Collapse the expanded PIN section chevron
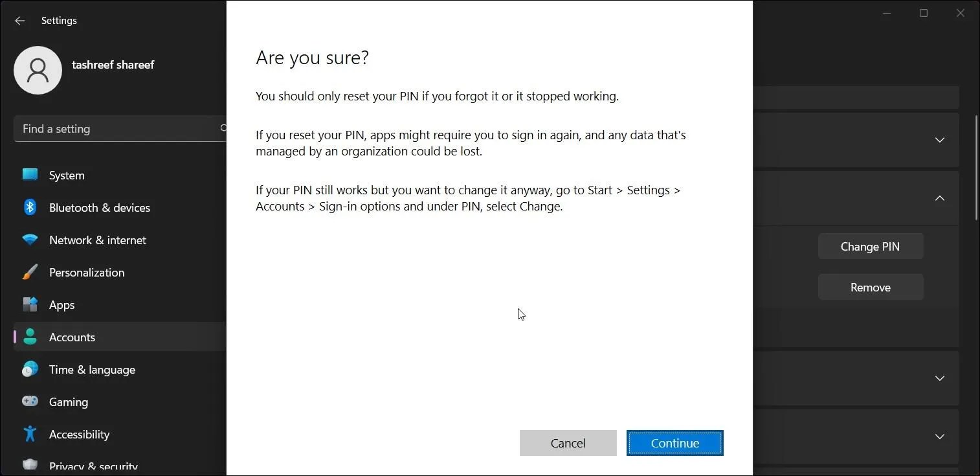The image size is (980, 476). 939,199
